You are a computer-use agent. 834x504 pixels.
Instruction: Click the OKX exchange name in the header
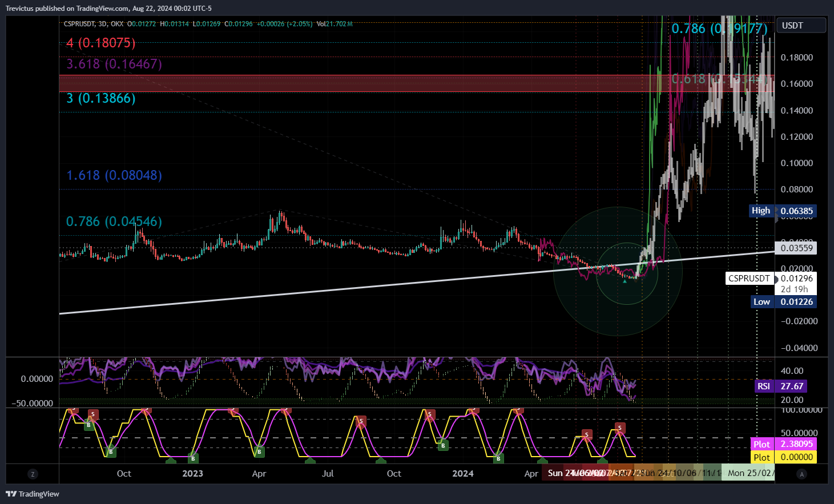[x=117, y=24]
